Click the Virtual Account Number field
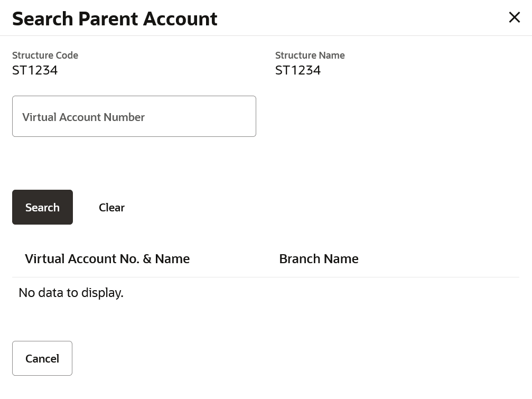Image resolution: width=532 pixels, height=399 pixels. point(134,116)
